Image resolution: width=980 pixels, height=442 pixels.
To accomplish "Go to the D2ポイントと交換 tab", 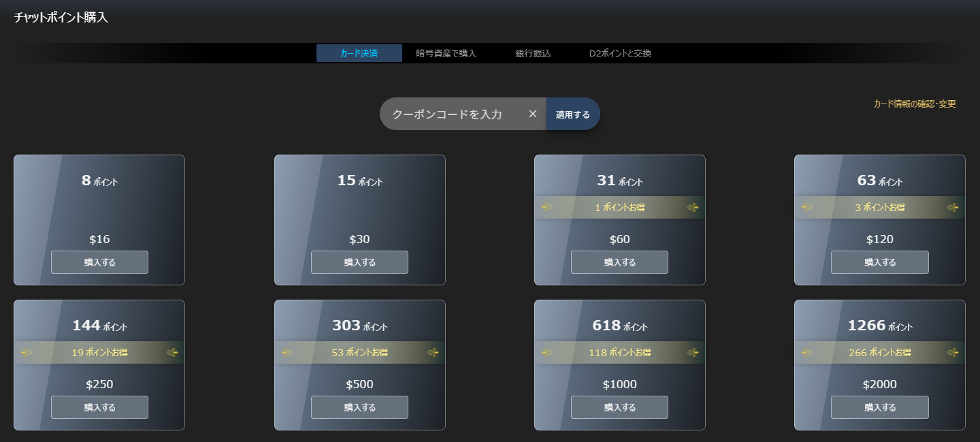I will [x=620, y=53].
